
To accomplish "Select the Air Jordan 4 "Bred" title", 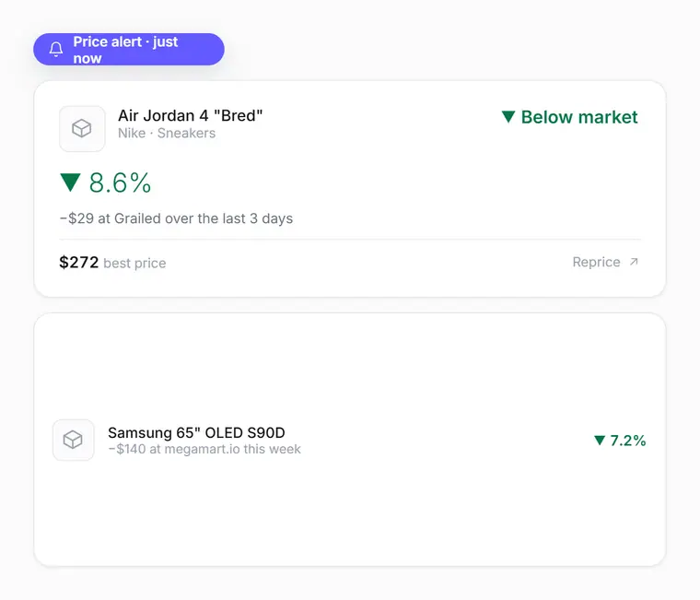I will [x=190, y=116].
